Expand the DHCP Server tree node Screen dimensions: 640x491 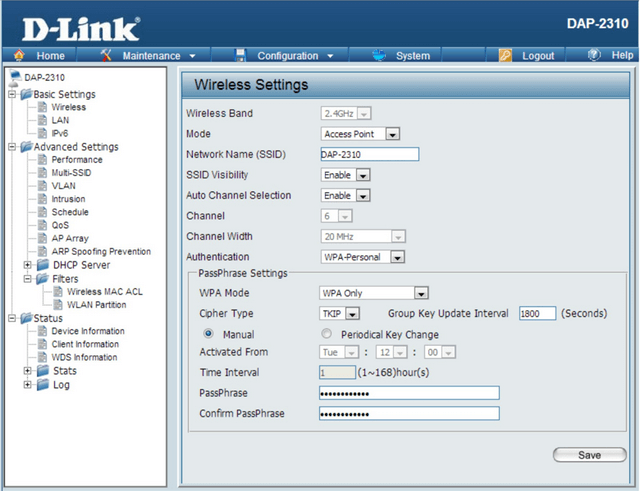click(27, 265)
